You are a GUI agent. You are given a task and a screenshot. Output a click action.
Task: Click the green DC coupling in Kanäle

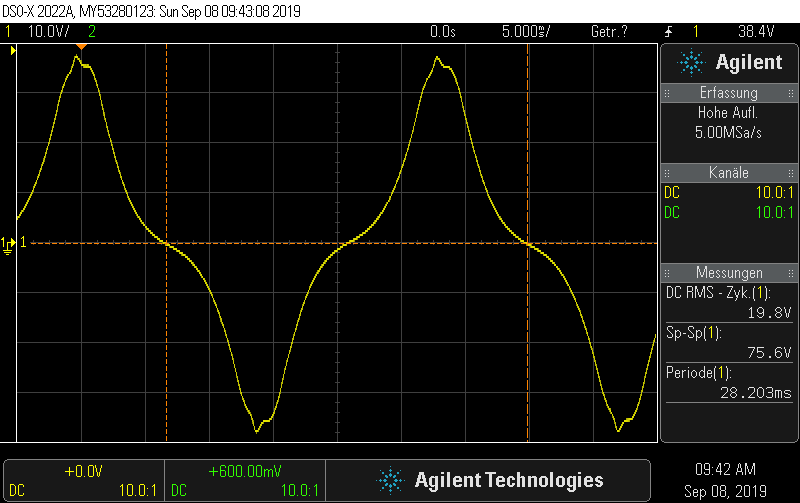tap(672, 212)
